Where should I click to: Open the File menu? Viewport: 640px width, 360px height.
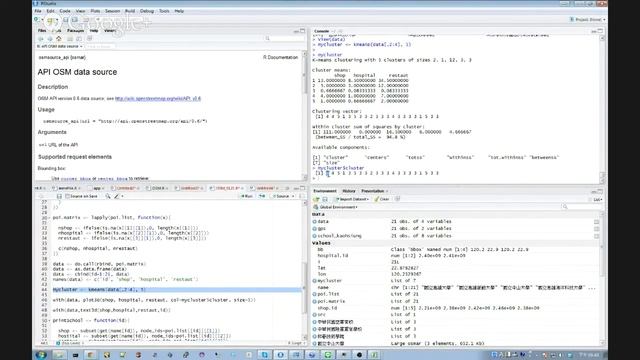click(38, 11)
